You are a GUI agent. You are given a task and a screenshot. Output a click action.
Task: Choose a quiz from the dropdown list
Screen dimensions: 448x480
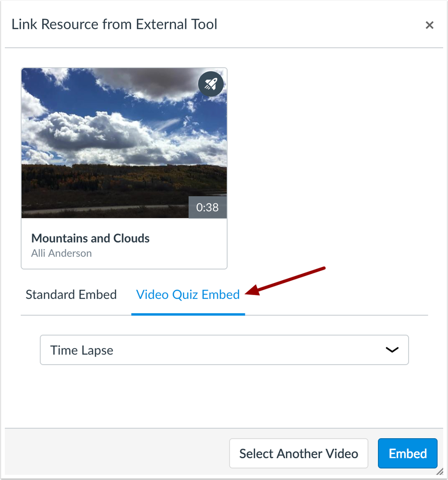point(224,350)
